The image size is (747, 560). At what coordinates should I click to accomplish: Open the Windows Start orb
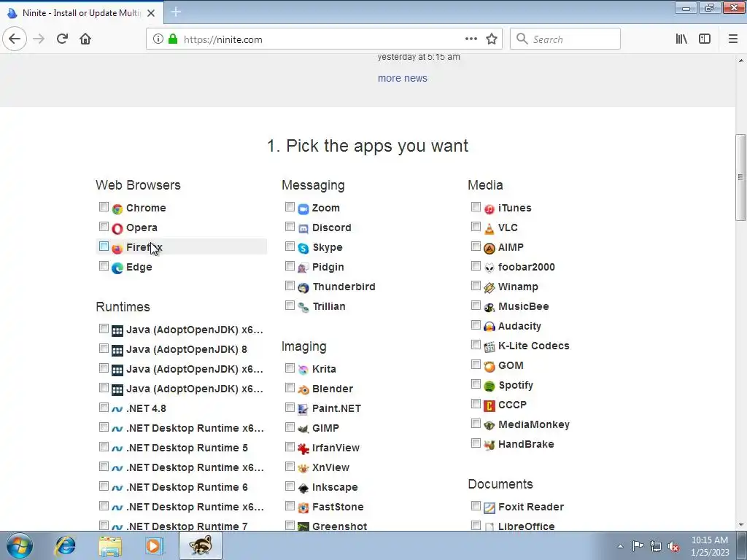point(20,545)
